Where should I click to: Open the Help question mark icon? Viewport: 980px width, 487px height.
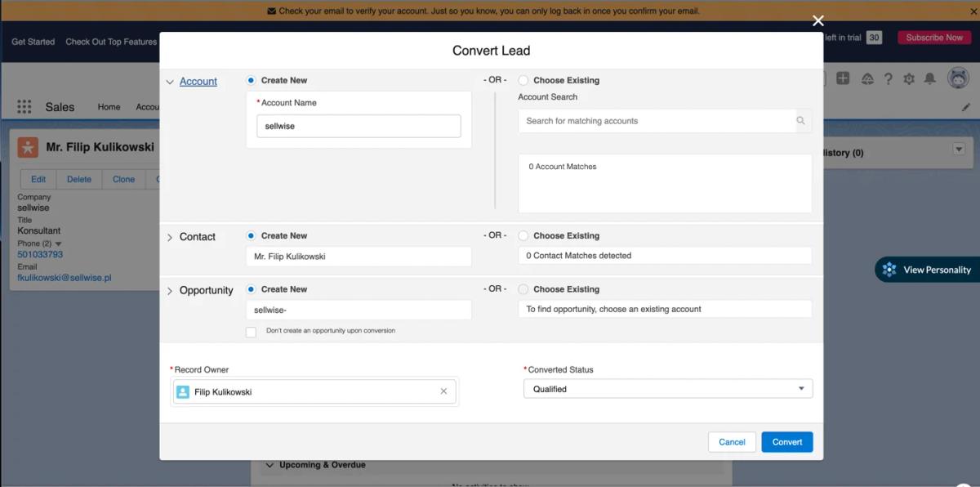click(889, 78)
